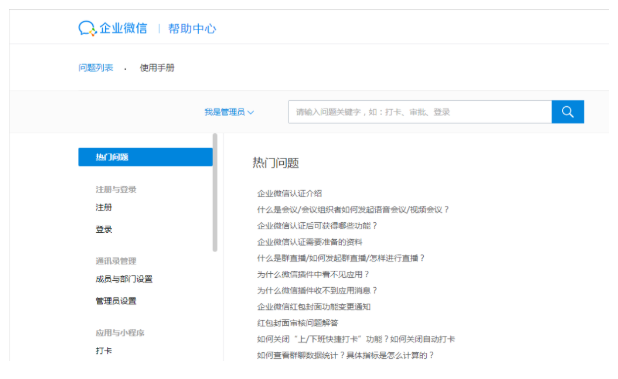Select 登录 in the sidebar
Screen dimensions: 618x379
(104, 229)
